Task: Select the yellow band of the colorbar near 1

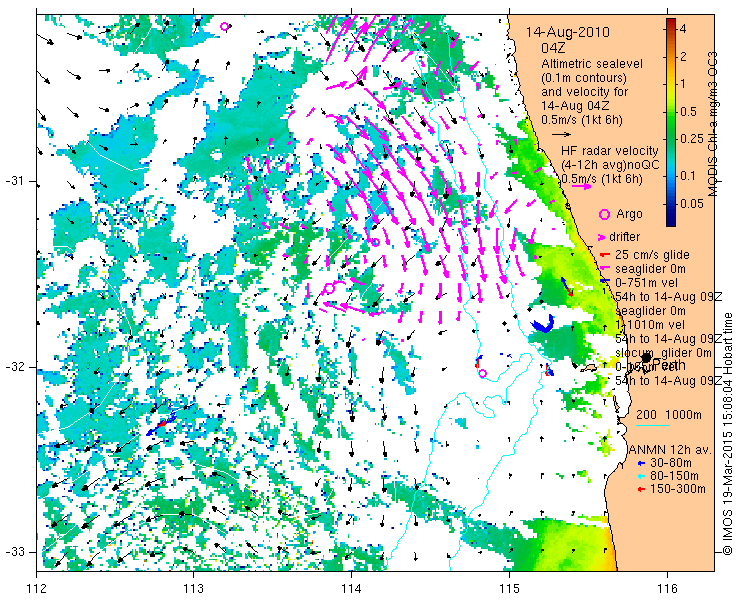Action: [671, 83]
